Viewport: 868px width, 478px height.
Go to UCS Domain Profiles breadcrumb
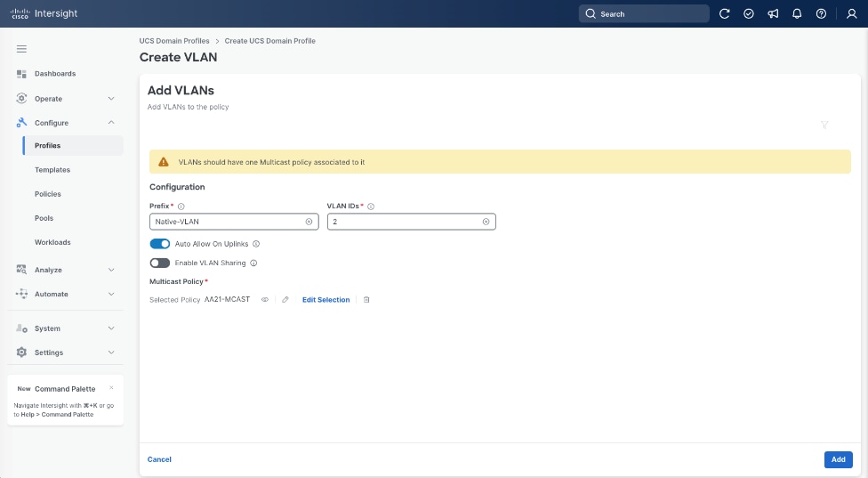click(x=174, y=41)
